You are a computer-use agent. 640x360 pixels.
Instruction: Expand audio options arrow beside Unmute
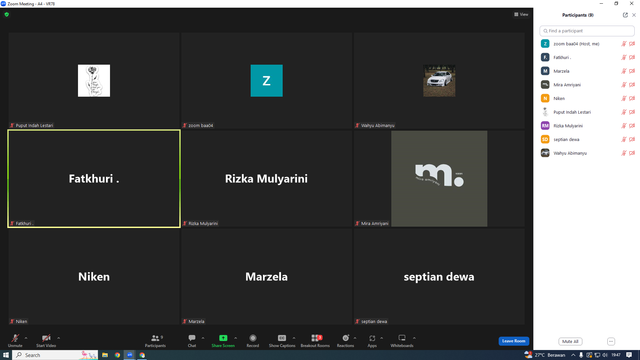pos(26,338)
